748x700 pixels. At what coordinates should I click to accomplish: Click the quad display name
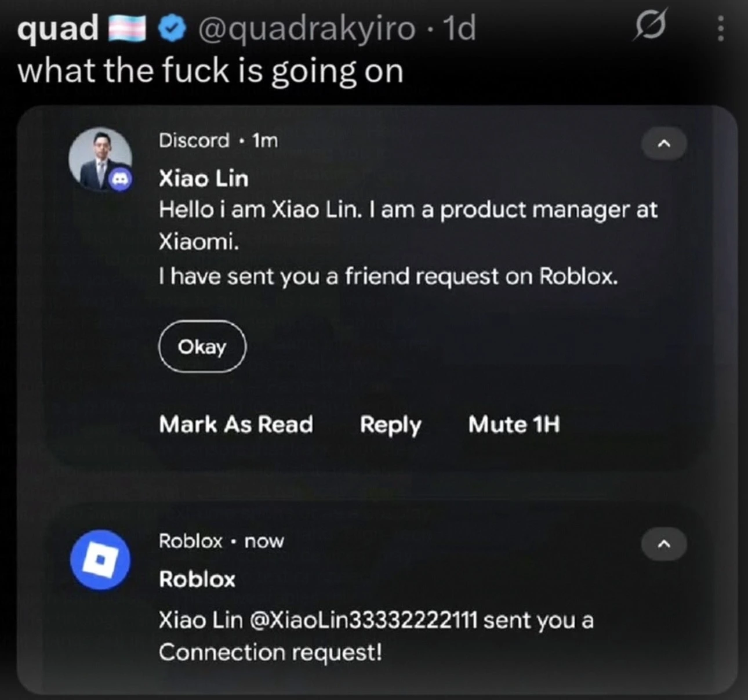pos(58,28)
